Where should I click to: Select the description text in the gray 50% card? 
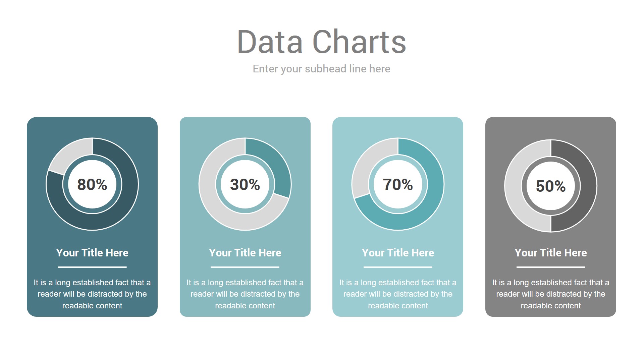[551, 294]
